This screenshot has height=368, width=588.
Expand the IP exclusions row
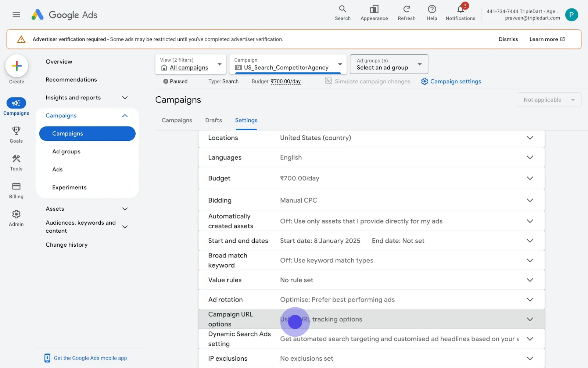pyautogui.click(x=371, y=358)
